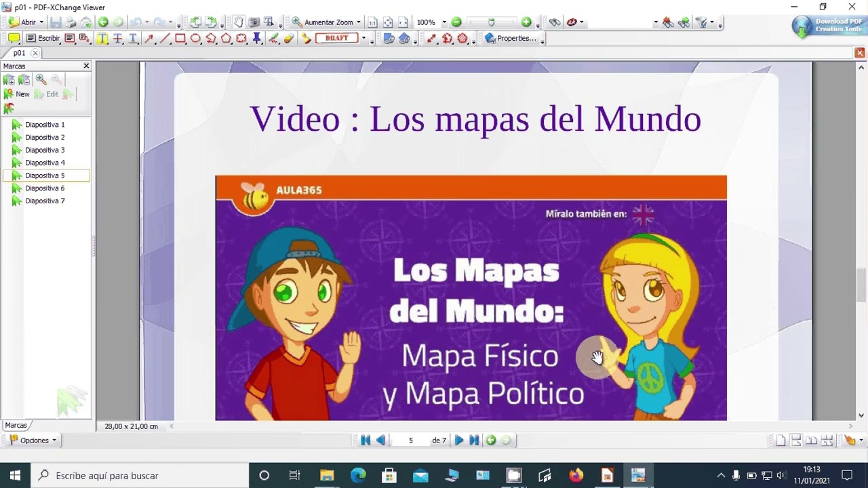
Task: Open File Explorer from the taskbar
Action: (x=327, y=476)
